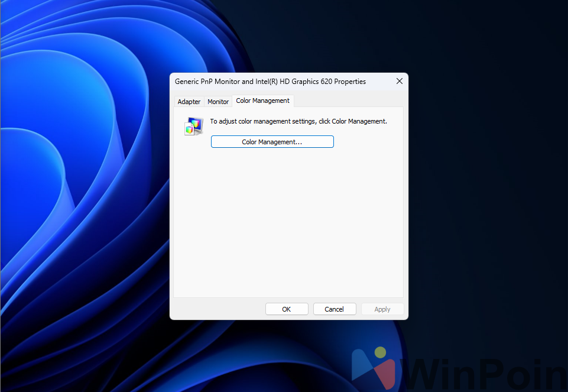
Task: Open the Color Management... button
Action: point(272,142)
